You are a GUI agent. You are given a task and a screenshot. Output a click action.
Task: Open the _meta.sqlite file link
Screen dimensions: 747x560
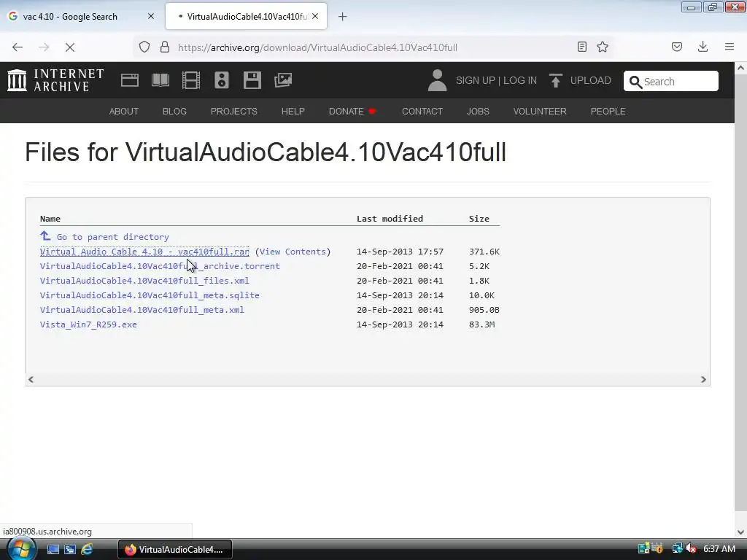(x=150, y=295)
